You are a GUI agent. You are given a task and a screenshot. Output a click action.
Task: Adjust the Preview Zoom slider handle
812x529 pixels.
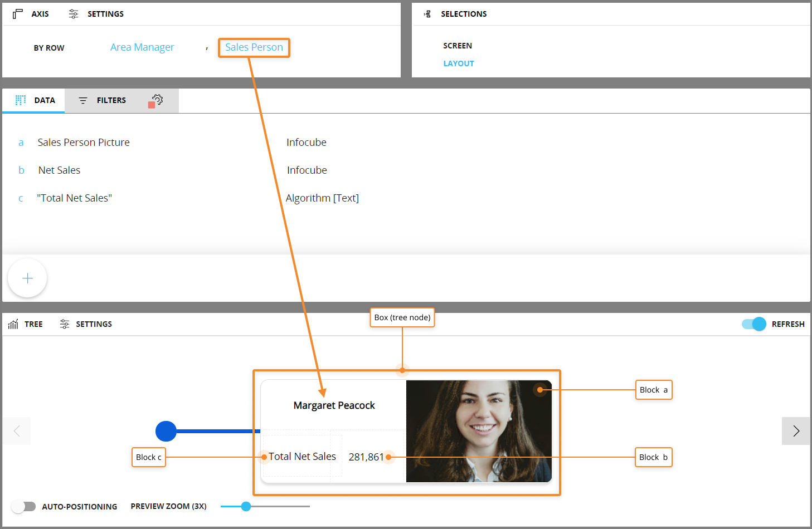click(246, 506)
